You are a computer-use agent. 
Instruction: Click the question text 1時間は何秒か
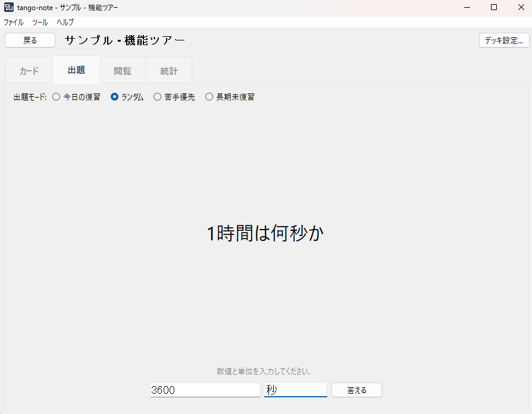(x=265, y=234)
